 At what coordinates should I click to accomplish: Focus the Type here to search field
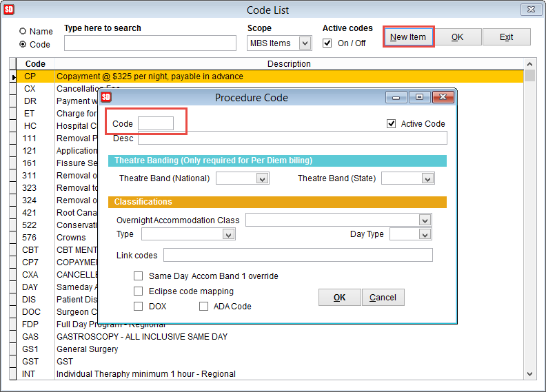coord(150,43)
